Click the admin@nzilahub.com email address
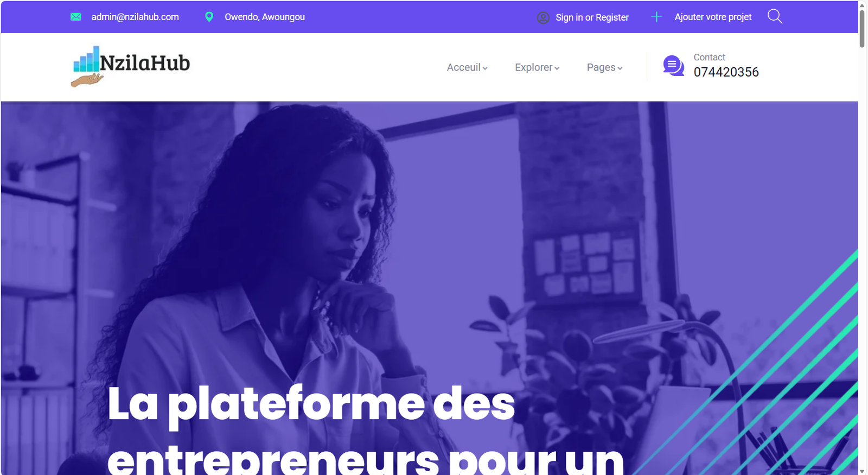Viewport: 868px width, 475px height. point(135,17)
